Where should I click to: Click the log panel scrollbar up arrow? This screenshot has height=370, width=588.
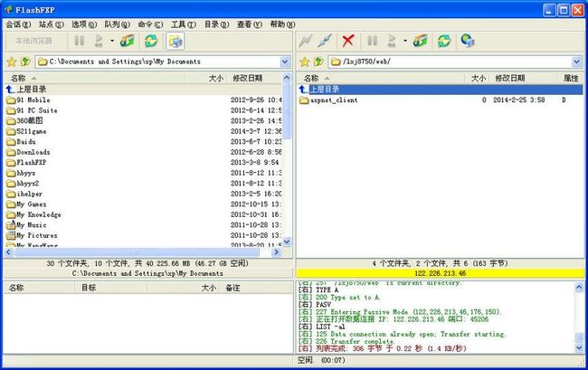[579, 288]
